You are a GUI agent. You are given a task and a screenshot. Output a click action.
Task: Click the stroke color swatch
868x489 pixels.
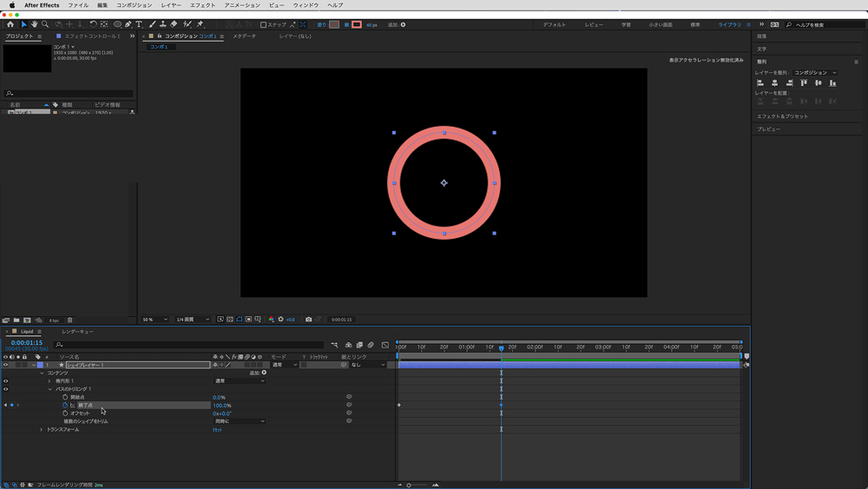coord(356,24)
